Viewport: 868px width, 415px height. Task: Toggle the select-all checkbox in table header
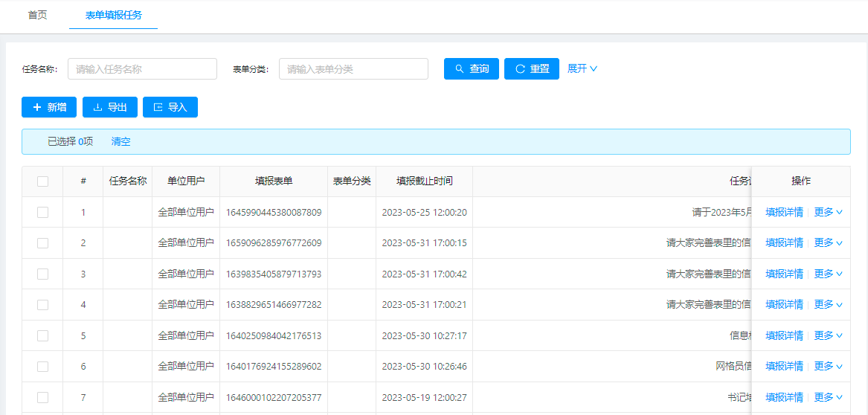[43, 181]
